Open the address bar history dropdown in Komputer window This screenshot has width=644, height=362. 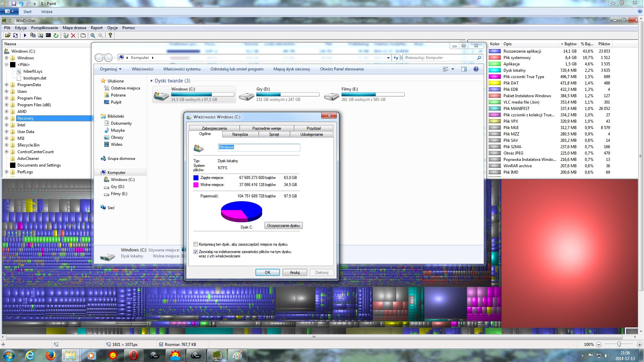[x=388, y=58]
